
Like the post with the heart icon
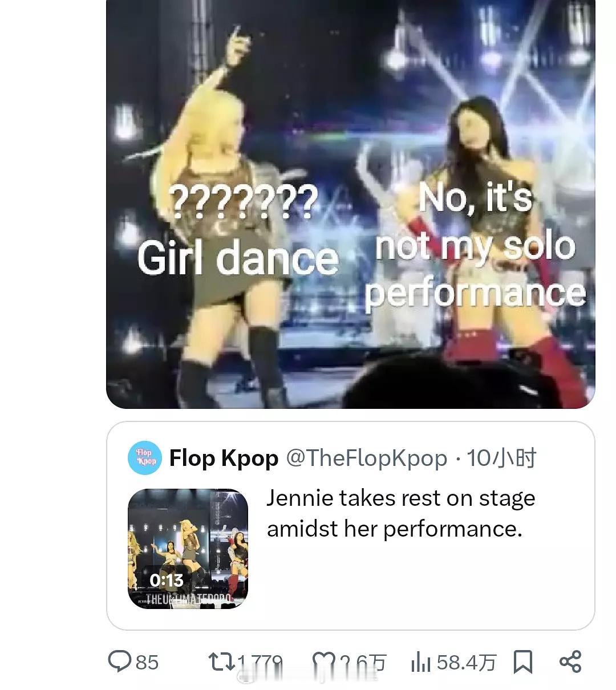[x=323, y=662]
